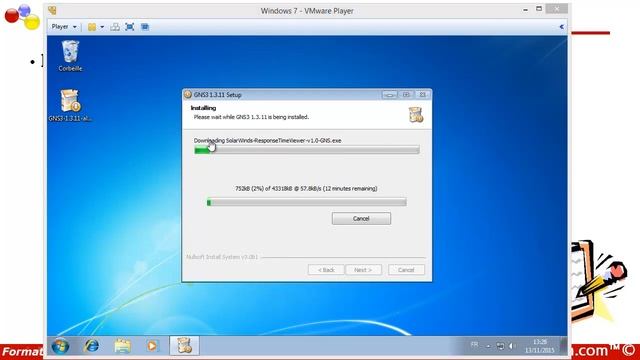
Task: Show hidden tray icons arrow
Action: point(488,346)
